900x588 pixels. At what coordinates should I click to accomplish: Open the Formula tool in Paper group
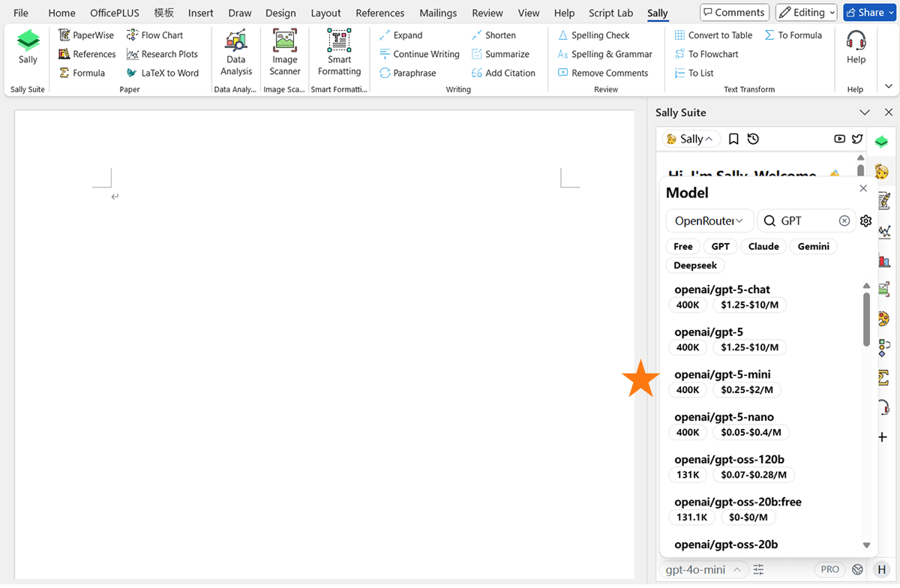point(82,73)
